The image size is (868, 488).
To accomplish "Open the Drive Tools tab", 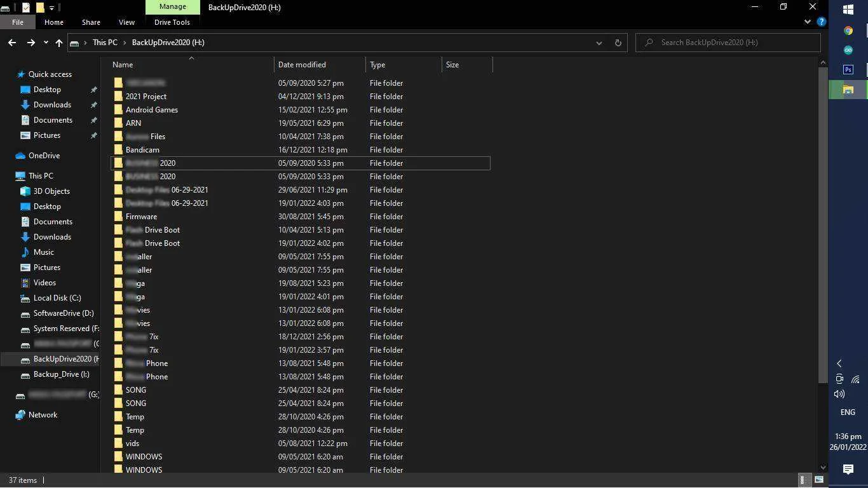I will pos(172,22).
